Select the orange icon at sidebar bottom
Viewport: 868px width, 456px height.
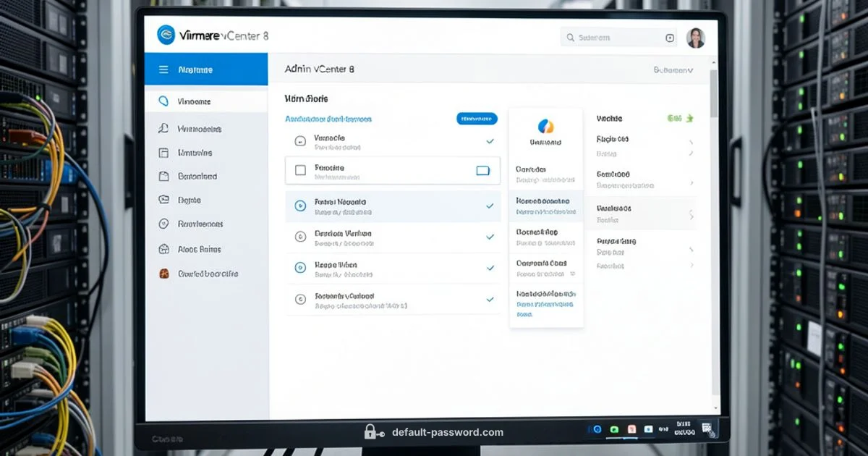(164, 273)
